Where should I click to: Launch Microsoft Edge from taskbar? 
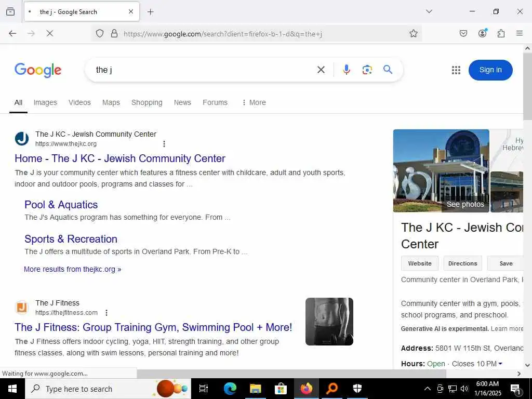(x=230, y=389)
